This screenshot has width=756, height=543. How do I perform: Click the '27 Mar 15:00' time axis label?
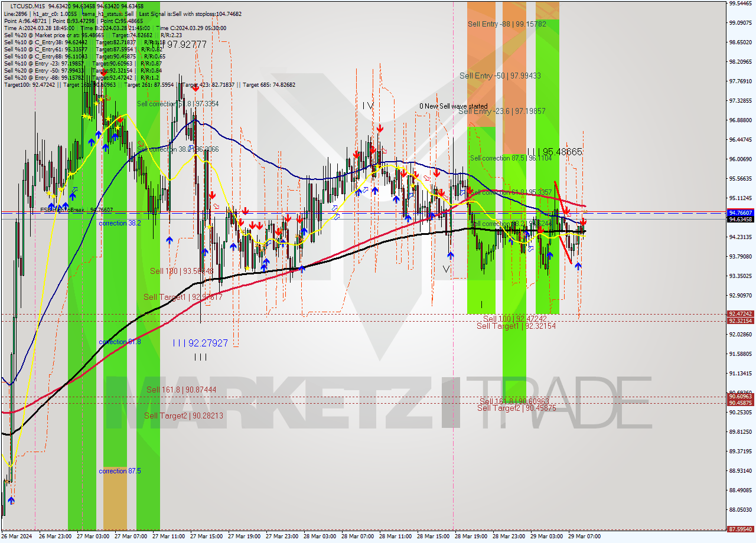pos(207,537)
